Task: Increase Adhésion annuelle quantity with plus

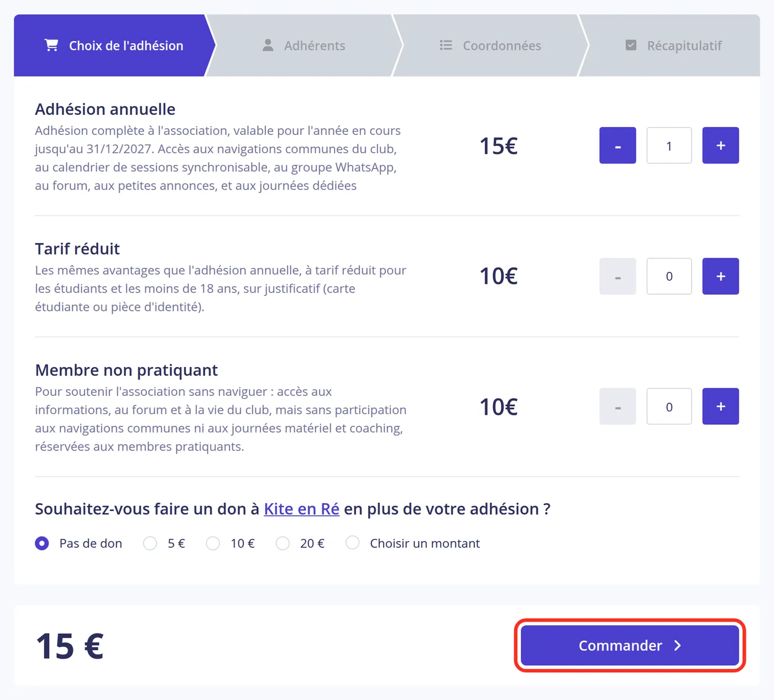Action: click(720, 145)
